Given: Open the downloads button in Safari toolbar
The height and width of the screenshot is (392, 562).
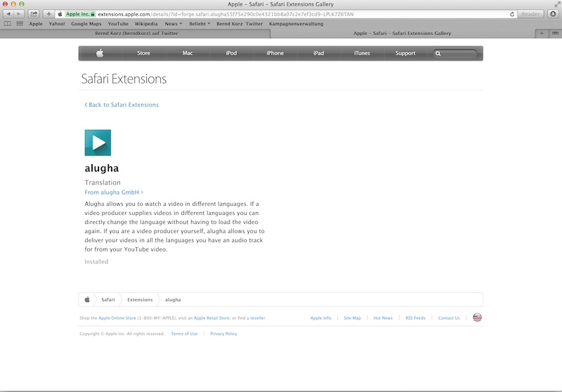Looking at the screenshot, I should click(x=553, y=14).
